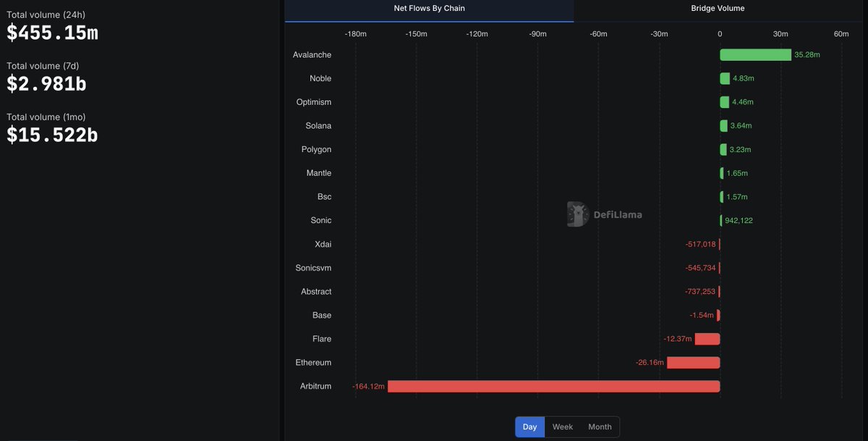Click the $15.522b 1mo total volume
868x441 pixels.
52,135
